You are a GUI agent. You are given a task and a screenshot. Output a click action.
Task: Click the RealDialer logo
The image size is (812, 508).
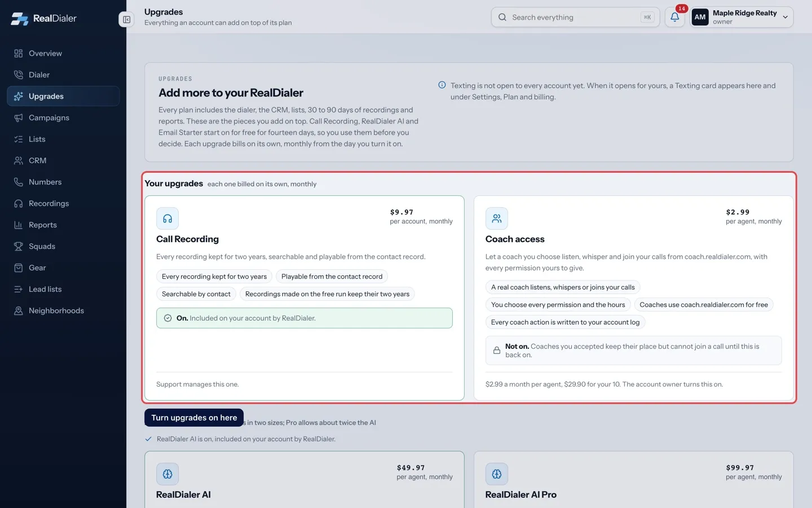43,19
